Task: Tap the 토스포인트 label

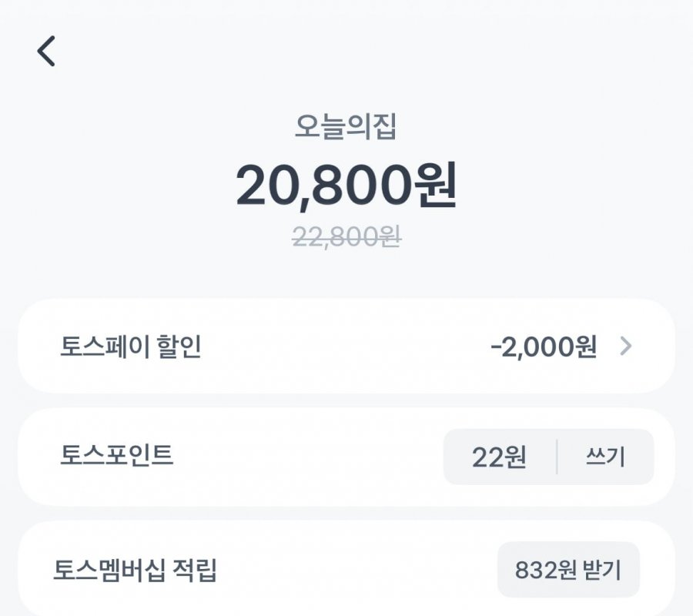Action: (116, 455)
